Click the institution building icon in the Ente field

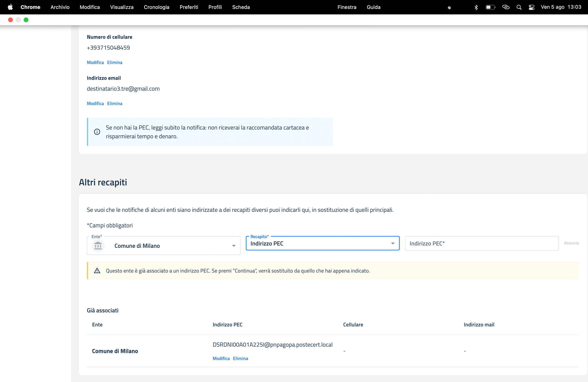98,246
